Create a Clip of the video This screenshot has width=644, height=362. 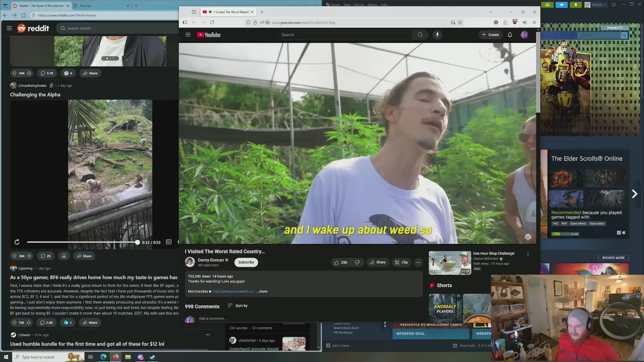tap(401, 262)
